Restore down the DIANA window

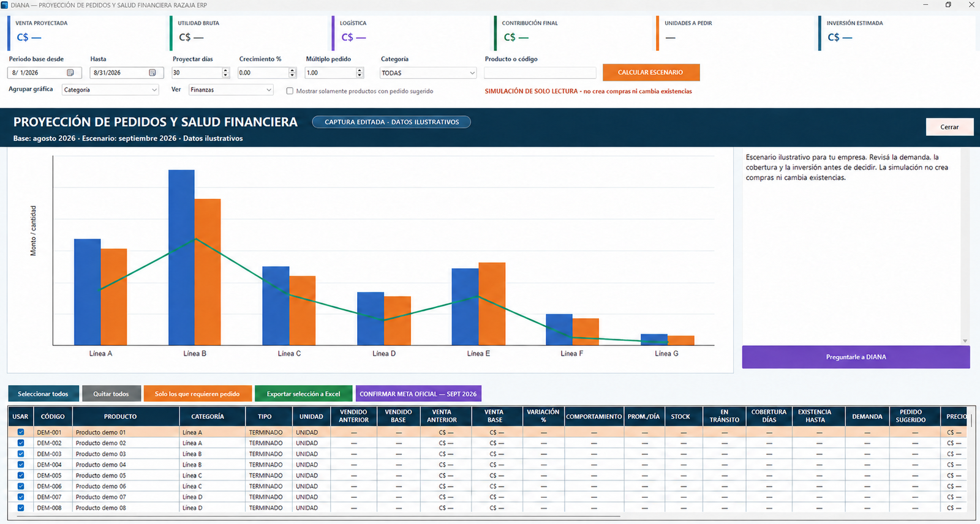pos(948,5)
